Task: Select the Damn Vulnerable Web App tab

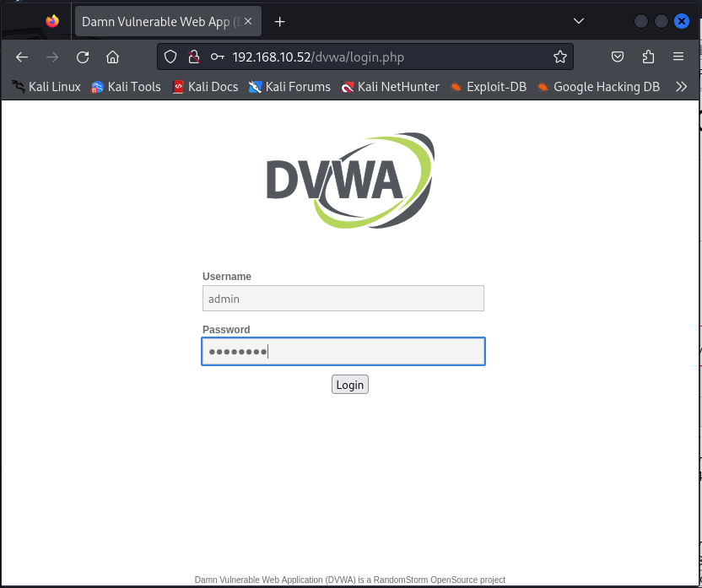Action: point(168,21)
